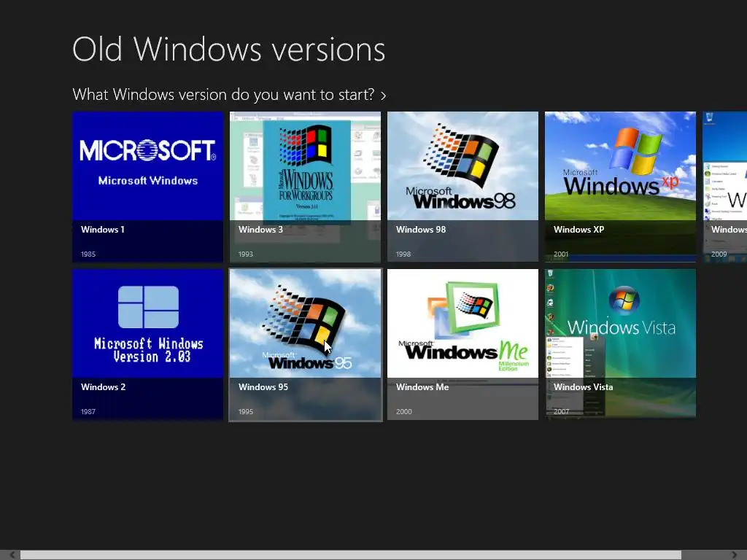
Task: Click the year 2001 label
Action: (x=561, y=254)
